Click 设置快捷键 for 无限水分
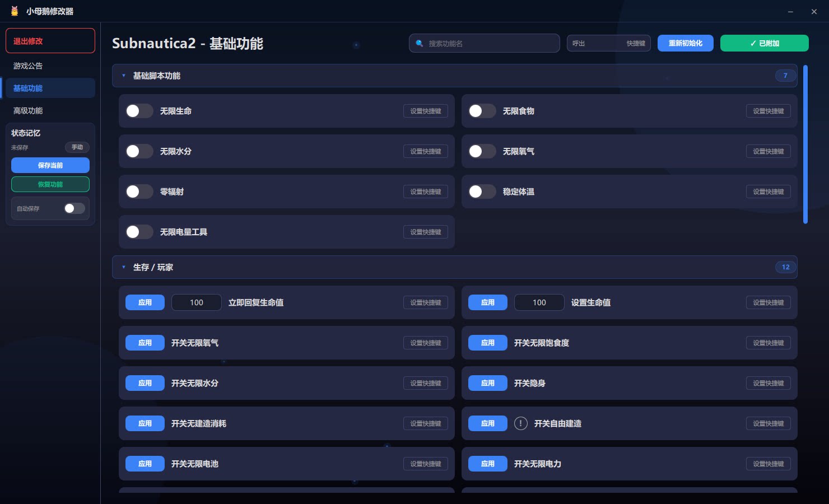This screenshot has height=504, width=829. 426,151
